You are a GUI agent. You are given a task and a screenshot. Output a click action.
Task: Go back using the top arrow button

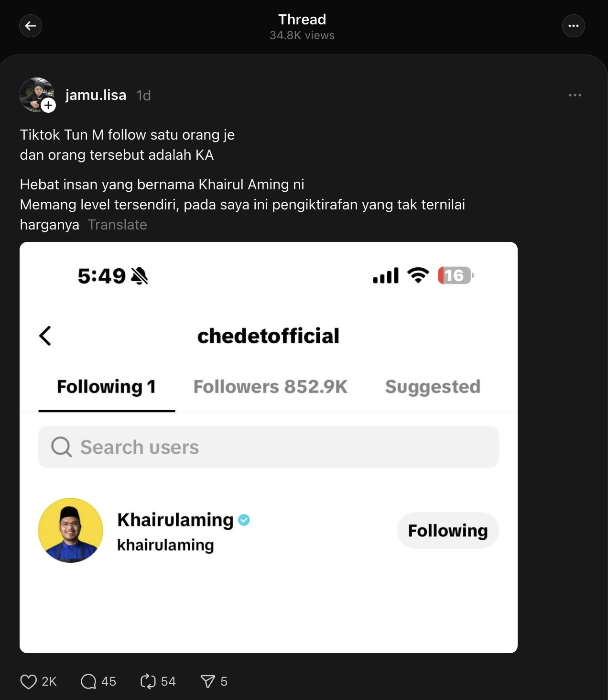[31, 26]
